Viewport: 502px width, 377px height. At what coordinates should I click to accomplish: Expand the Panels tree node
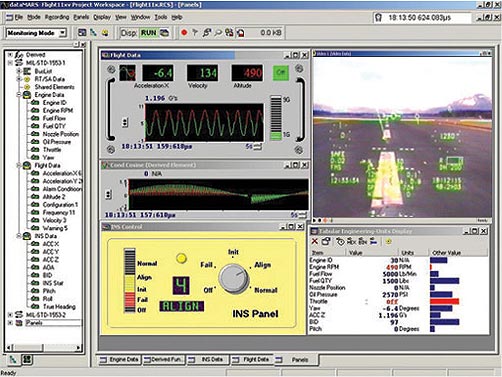click(x=10, y=323)
